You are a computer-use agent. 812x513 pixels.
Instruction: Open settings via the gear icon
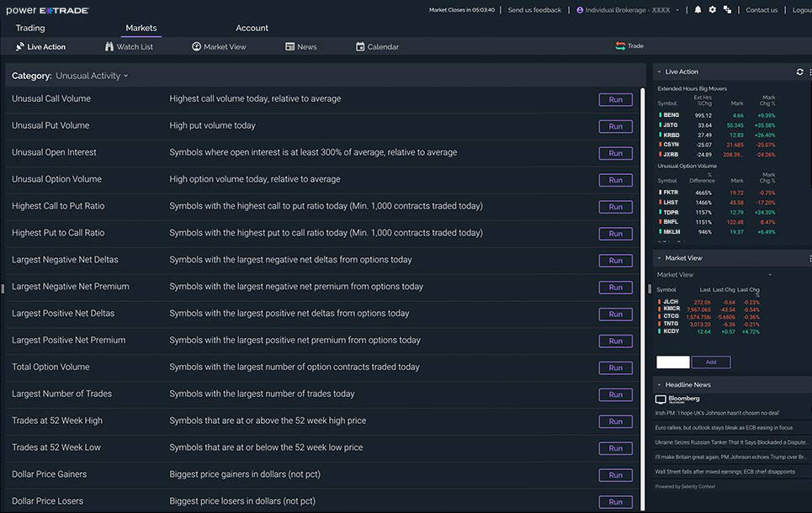point(712,10)
